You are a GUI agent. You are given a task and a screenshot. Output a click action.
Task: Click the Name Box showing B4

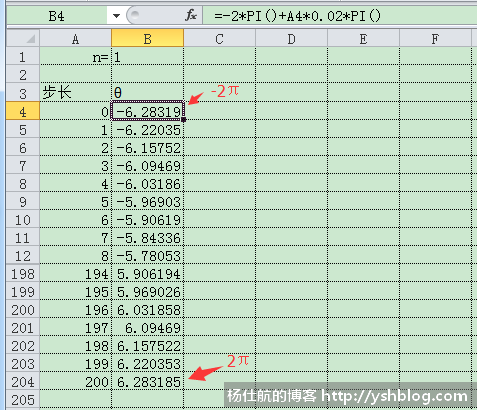[x=57, y=16]
